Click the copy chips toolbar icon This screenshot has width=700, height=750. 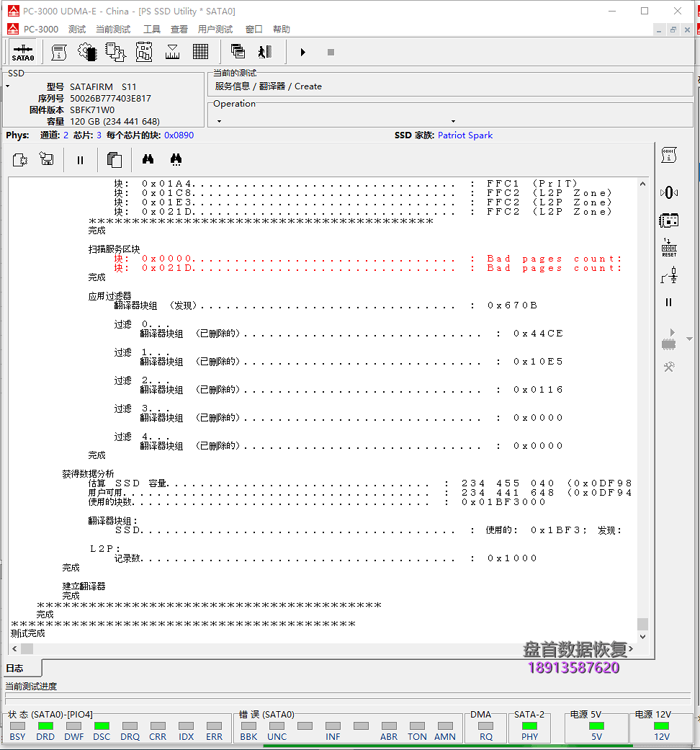[x=115, y=52]
